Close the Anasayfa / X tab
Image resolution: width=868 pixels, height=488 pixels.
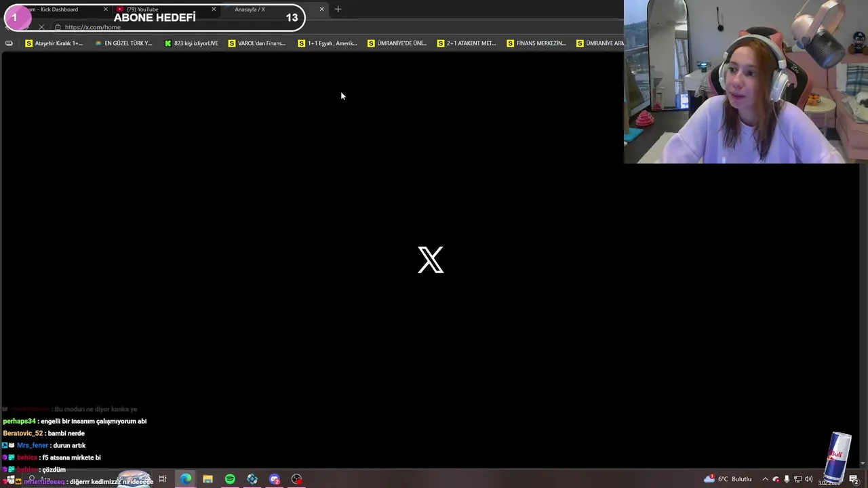coord(321,9)
